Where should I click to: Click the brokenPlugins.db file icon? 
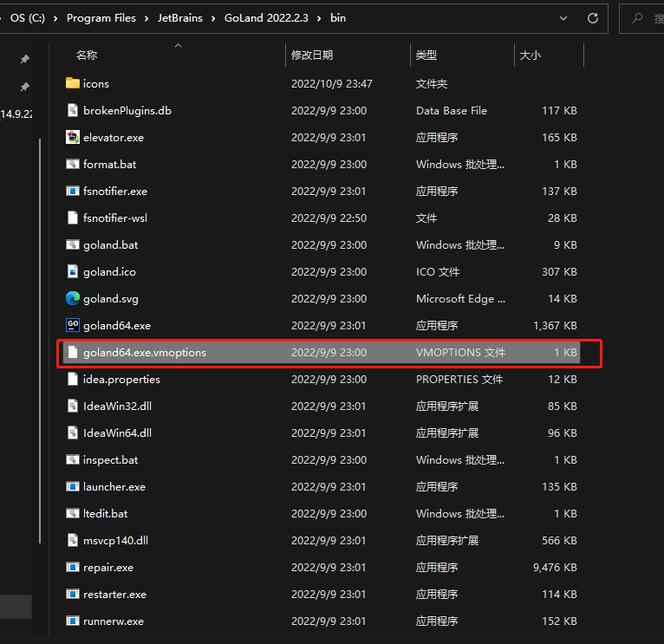pos(73,110)
